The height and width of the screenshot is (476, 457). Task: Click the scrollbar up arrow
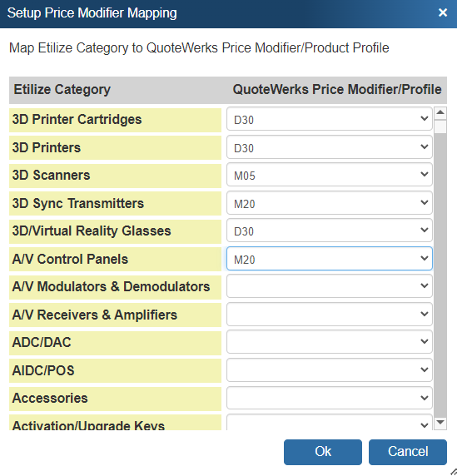pos(440,113)
